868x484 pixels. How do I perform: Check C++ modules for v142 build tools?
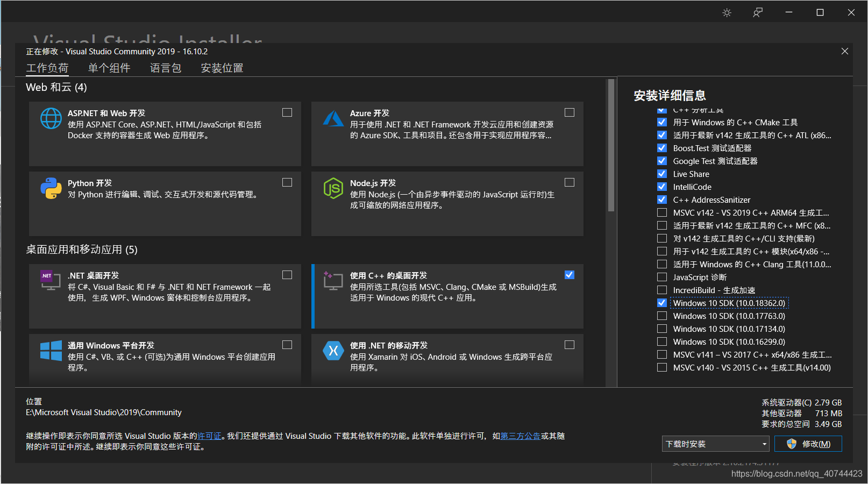click(662, 251)
